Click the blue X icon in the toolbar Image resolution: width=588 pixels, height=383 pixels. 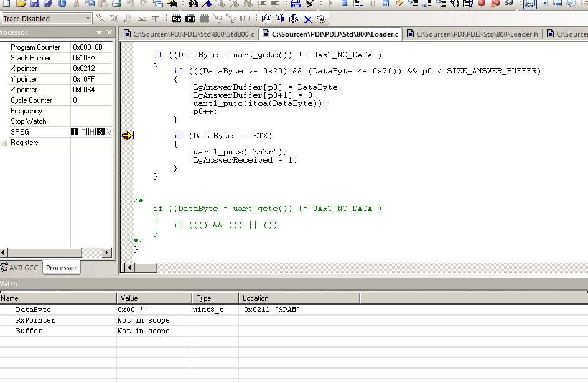(308, 19)
